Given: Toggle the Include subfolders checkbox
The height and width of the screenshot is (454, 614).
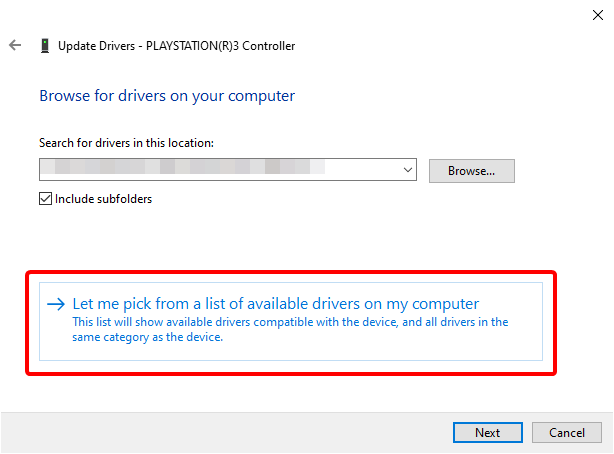Looking at the screenshot, I should coord(45,199).
